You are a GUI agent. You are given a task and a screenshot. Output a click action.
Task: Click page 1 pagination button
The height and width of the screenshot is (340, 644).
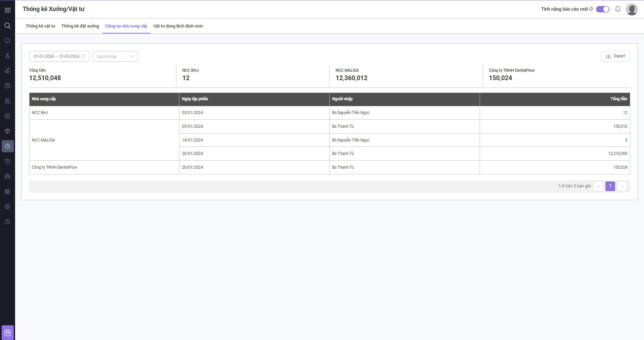coord(610,186)
